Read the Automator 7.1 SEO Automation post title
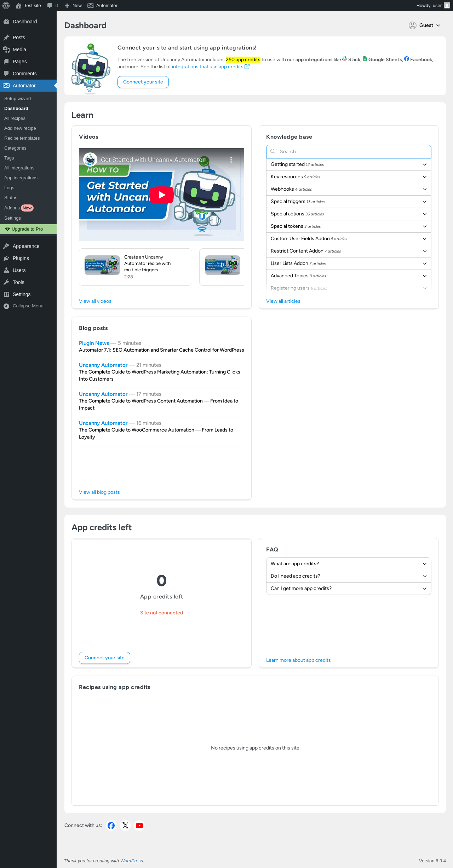This screenshot has height=868, width=453. coord(161,350)
